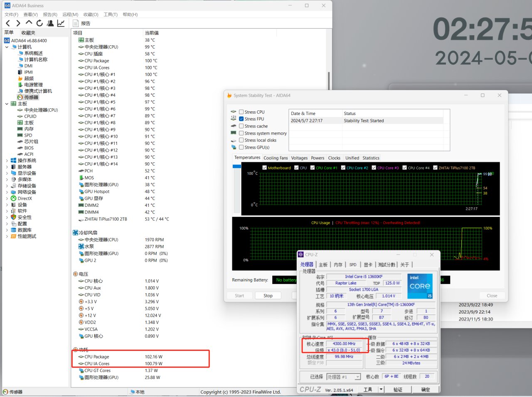532x397 pixels.
Task: Click the 工具 button in CPU-Z
Action: point(368,390)
